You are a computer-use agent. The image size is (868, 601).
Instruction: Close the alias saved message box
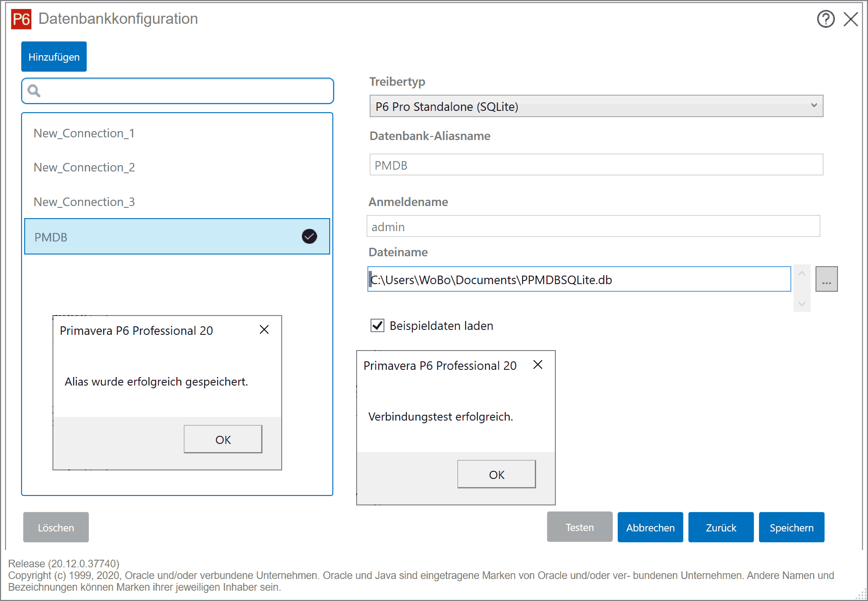pos(264,330)
